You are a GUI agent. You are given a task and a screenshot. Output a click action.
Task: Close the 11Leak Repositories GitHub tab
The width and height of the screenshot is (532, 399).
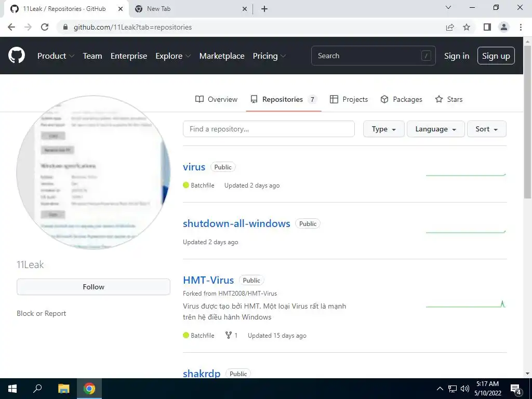click(x=121, y=9)
